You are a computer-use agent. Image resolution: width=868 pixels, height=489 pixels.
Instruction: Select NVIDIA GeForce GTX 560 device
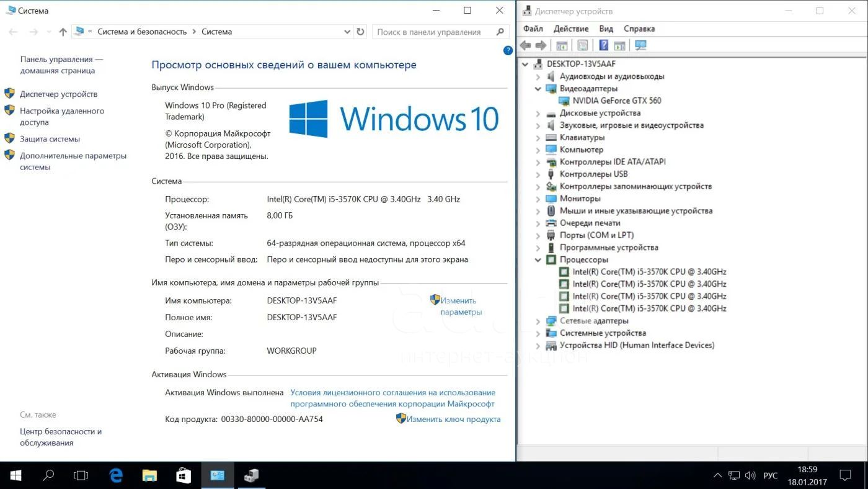pyautogui.click(x=617, y=101)
